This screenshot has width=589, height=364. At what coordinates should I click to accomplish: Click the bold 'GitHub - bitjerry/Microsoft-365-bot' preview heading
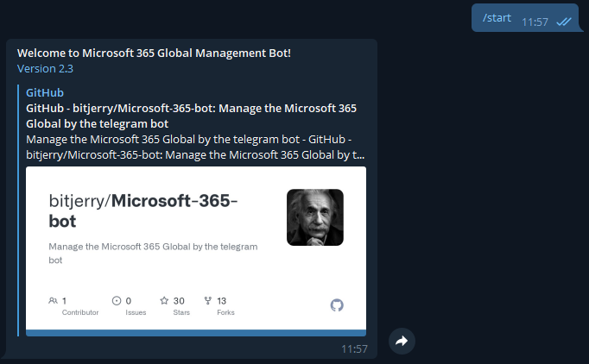(x=191, y=116)
